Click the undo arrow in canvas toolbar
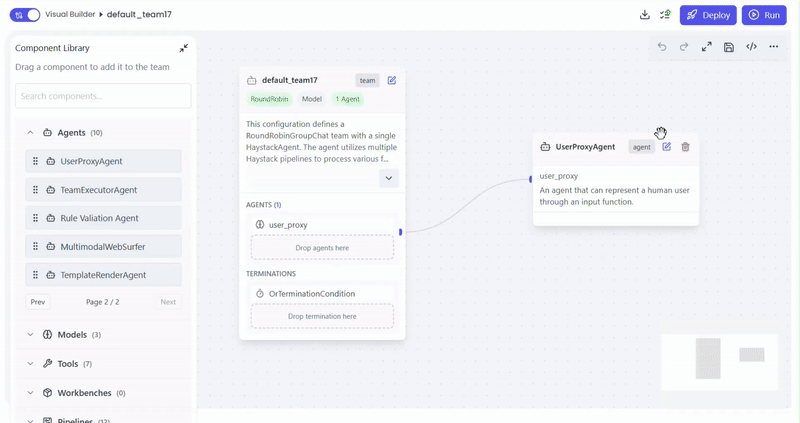 click(662, 47)
